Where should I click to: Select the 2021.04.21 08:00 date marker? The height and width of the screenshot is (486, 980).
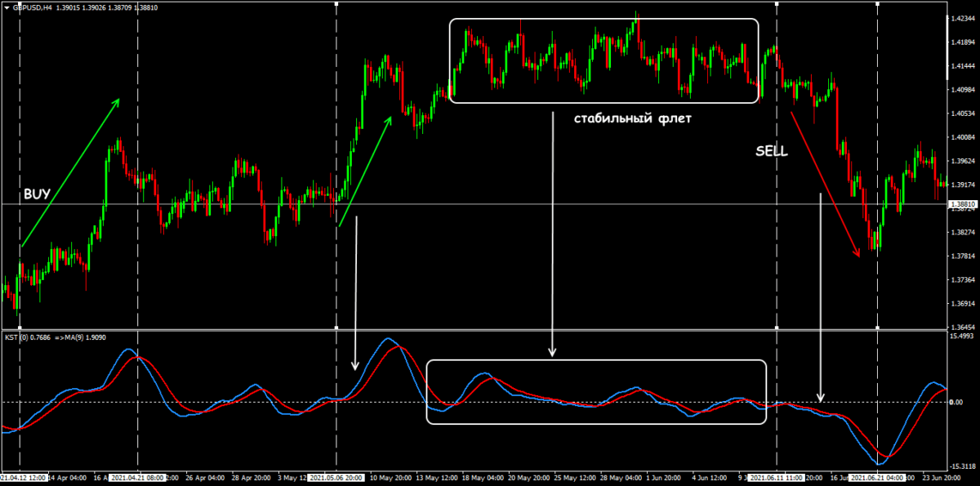coord(138,478)
